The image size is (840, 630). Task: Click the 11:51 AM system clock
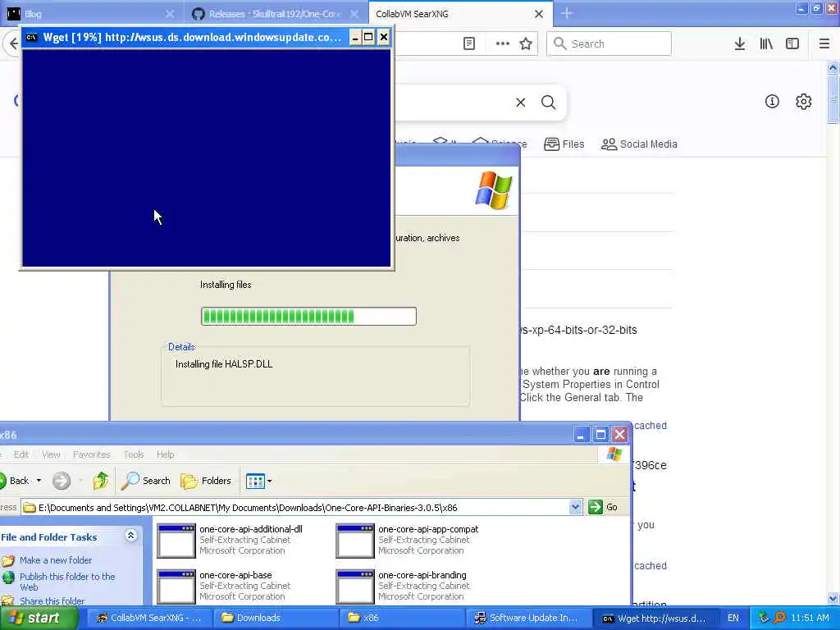810,619
